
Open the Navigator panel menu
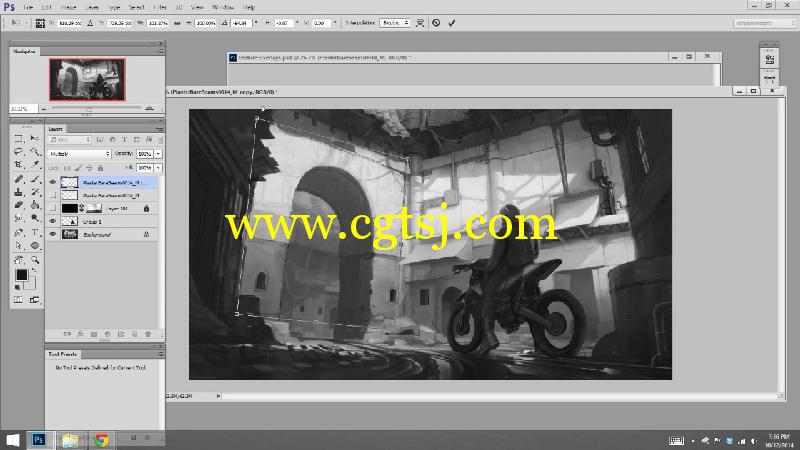point(160,51)
